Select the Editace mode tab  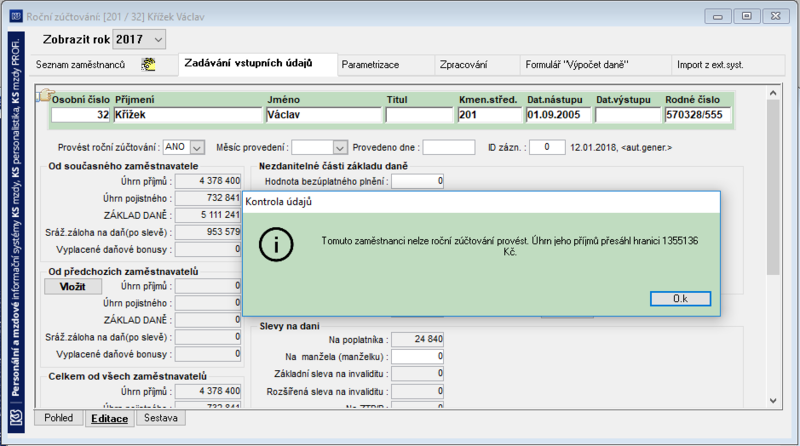point(110,418)
